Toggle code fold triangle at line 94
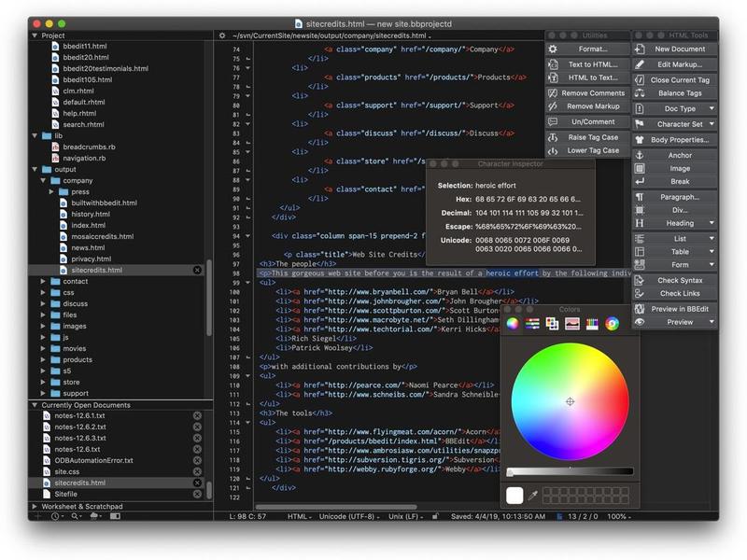747x560 pixels. click(x=248, y=236)
